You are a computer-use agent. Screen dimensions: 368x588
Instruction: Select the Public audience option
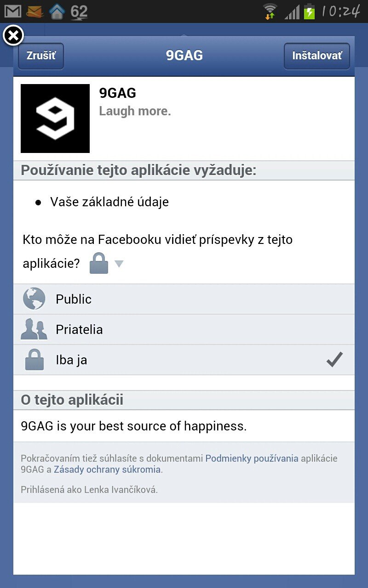tap(184, 299)
